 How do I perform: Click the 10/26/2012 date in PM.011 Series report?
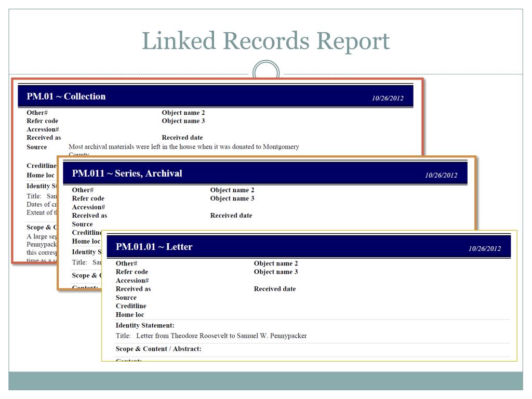pyautogui.click(x=441, y=175)
